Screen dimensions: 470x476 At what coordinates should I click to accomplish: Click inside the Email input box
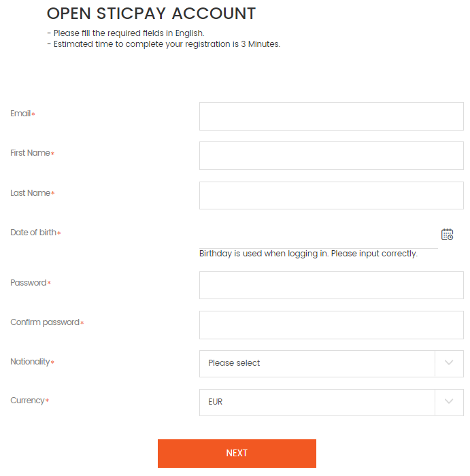[x=331, y=116]
